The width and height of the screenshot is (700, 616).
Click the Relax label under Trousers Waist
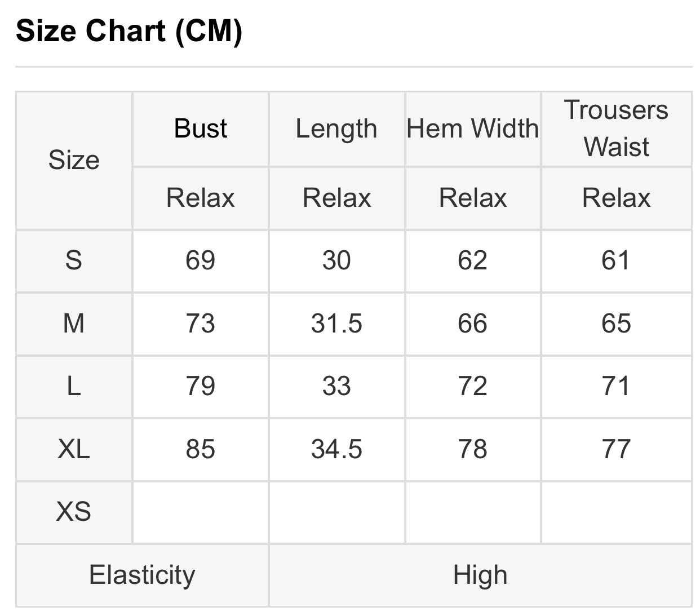[x=616, y=198]
